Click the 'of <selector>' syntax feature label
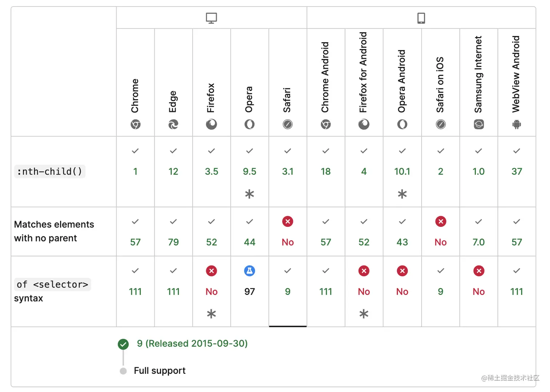 click(x=52, y=284)
